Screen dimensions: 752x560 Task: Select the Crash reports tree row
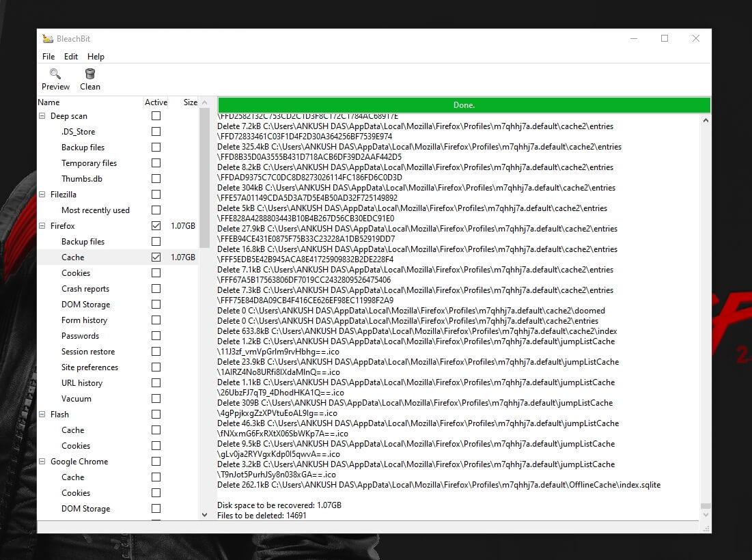click(117, 289)
